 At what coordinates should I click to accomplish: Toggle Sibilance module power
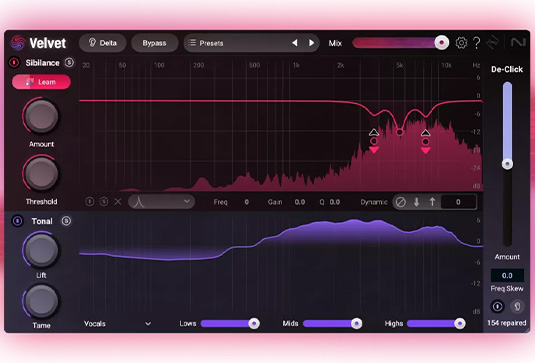pyautogui.click(x=14, y=62)
